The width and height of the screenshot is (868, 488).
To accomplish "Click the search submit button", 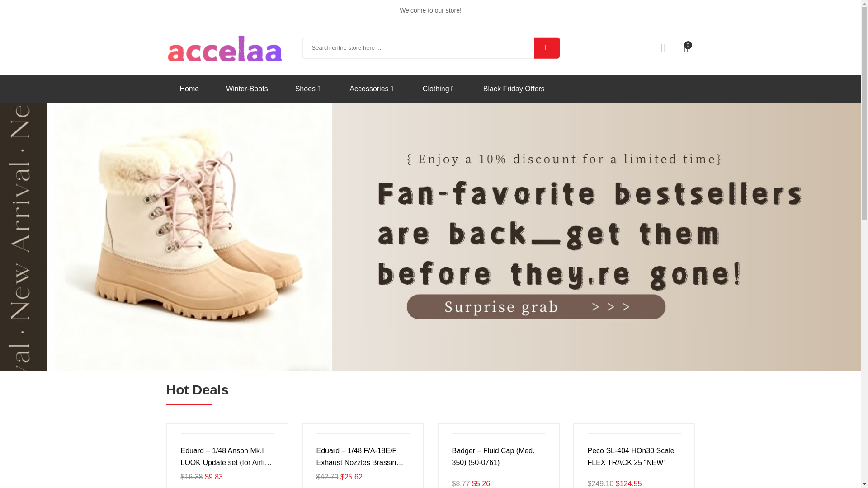I will point(546,48).
